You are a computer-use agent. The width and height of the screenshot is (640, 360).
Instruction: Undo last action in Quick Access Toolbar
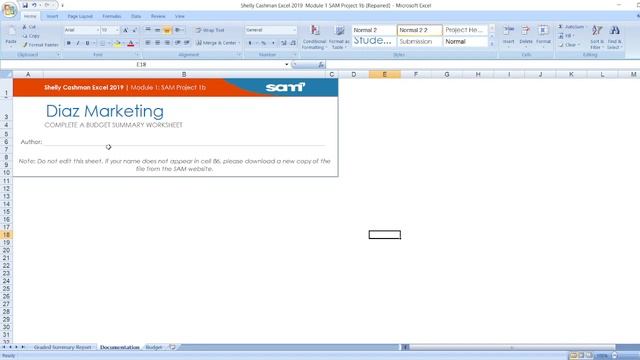coord(34,5)
